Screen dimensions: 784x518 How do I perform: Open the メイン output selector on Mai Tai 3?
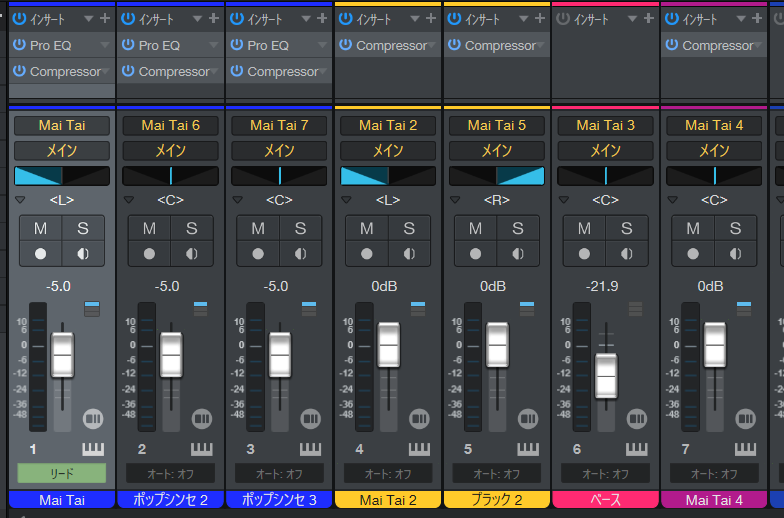click(x=606, y=150)
